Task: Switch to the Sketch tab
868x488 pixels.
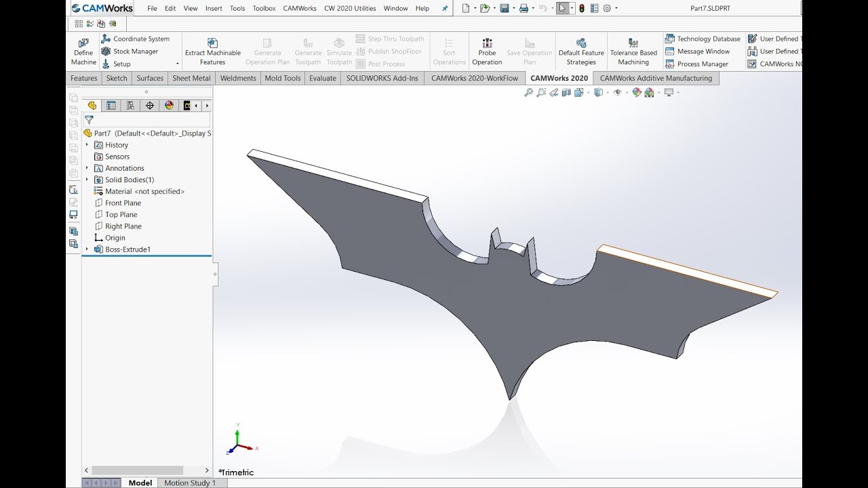Action: (117, 78)
